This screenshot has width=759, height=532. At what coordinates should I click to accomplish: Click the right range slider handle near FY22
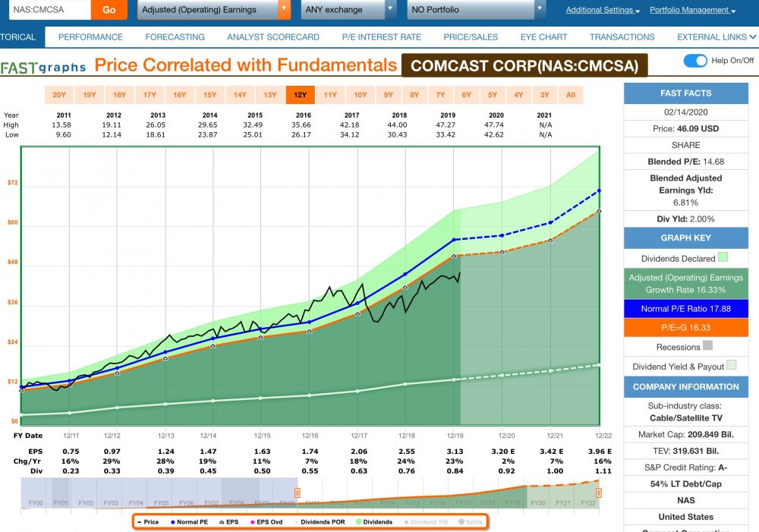pos(599,493)
